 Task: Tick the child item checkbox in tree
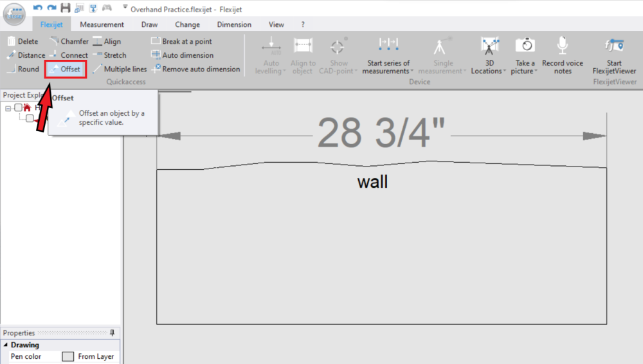30,118
